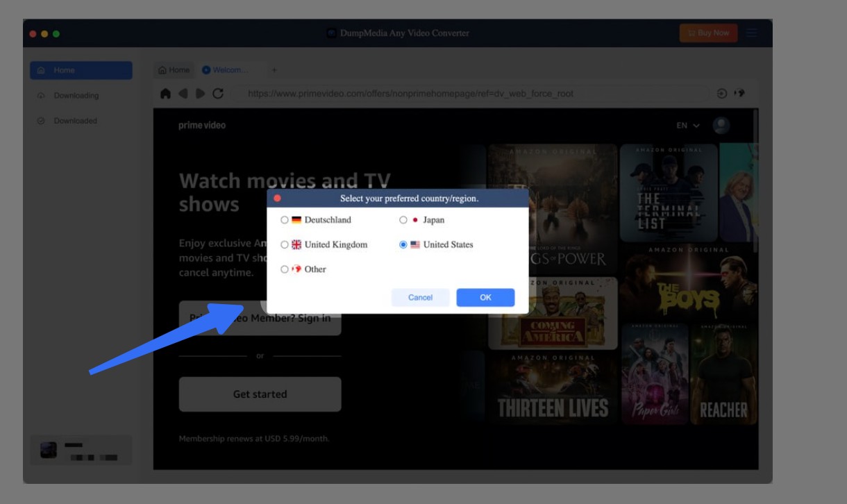Click the region switch icon in toolbar

click(739, 93)
